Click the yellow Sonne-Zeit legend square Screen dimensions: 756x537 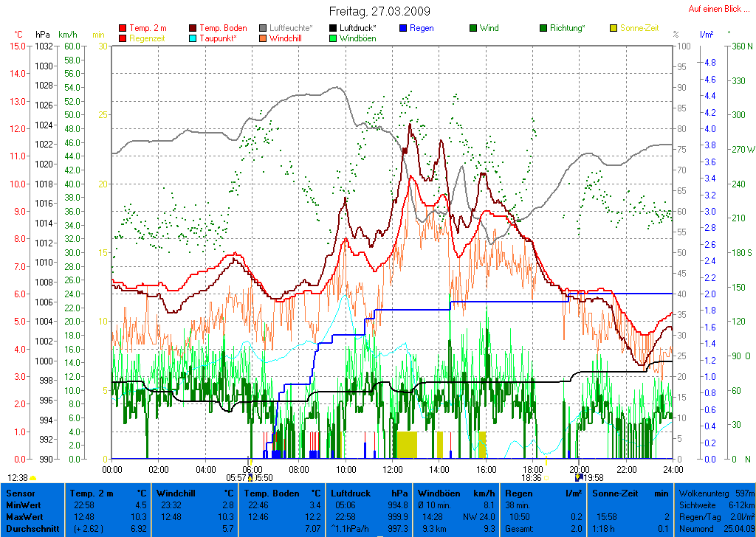click(x=614, y=28)
